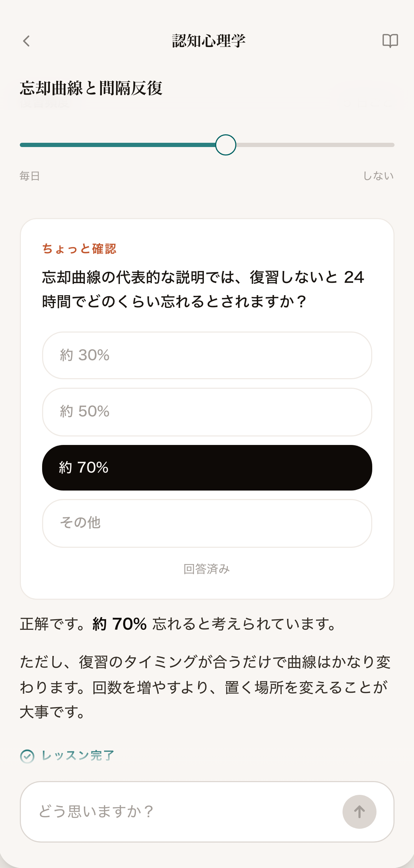Tap the send arrow icon
Viewport: 414px width, 868px height.
click(x=359, y=811)
